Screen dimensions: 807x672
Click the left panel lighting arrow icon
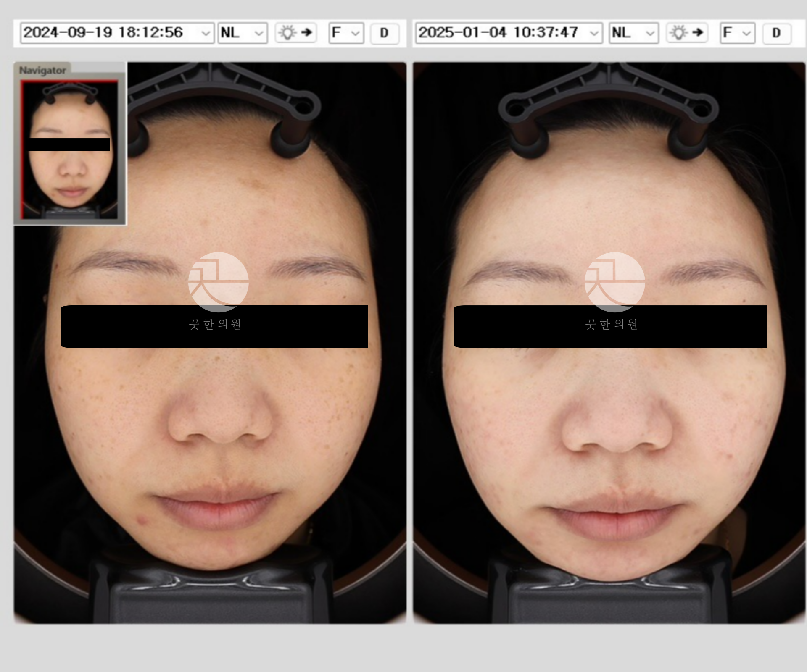(x=296, y=33)
